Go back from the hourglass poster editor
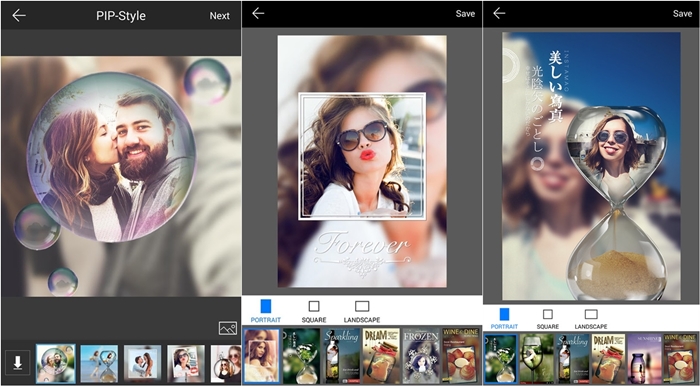 tap(499, 13)
